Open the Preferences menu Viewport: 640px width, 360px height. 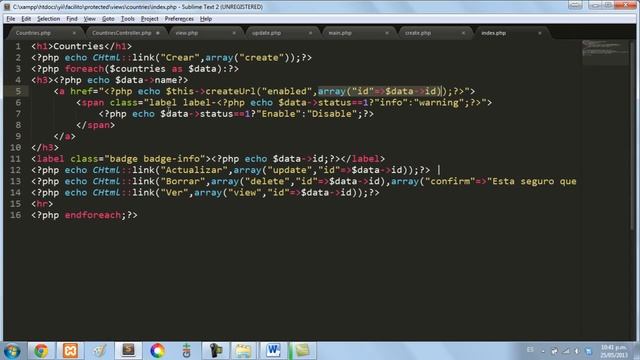179,19
